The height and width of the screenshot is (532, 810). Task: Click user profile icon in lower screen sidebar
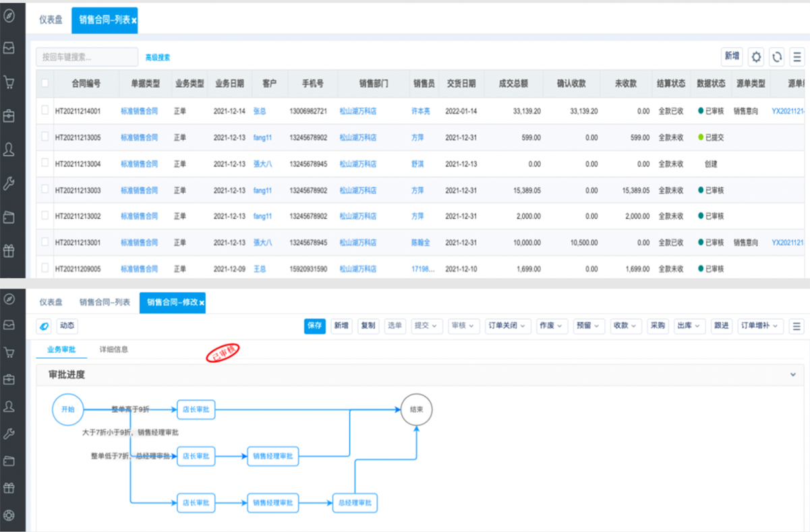click(9, 407)
